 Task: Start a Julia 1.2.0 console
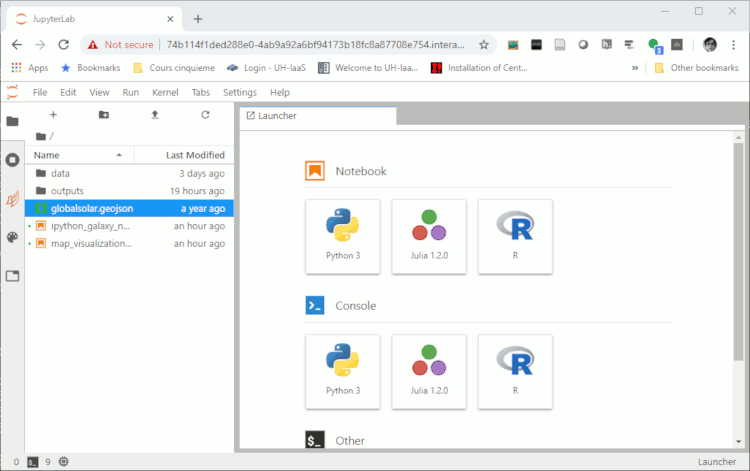pyautogui.click(x=429, y=372)
